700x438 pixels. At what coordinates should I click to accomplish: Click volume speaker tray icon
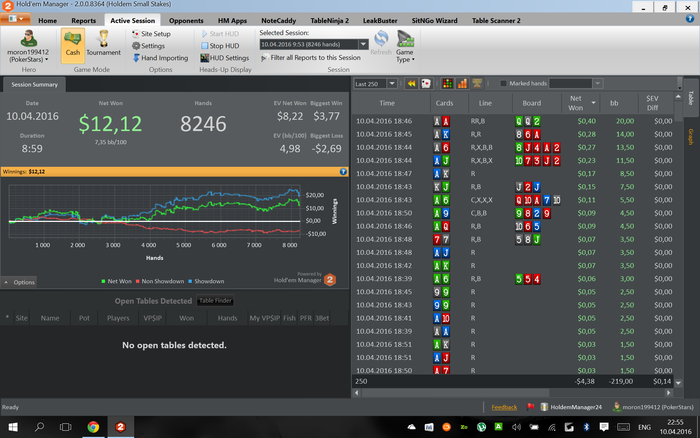(516, 427)
